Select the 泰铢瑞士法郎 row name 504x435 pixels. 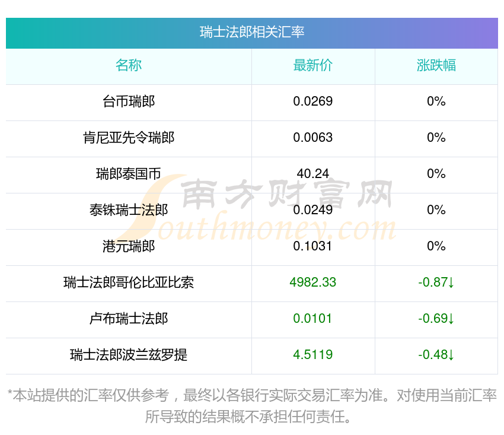click(x=129, y=210)
